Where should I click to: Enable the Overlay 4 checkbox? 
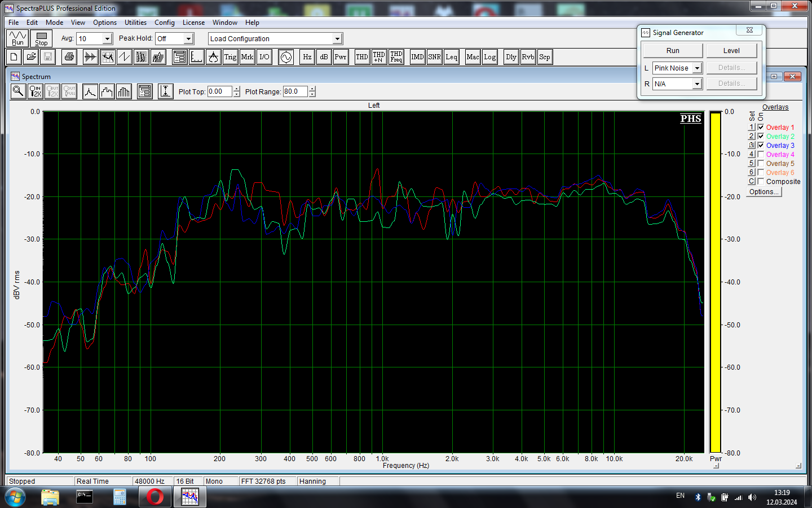click(x=761, y=155)
